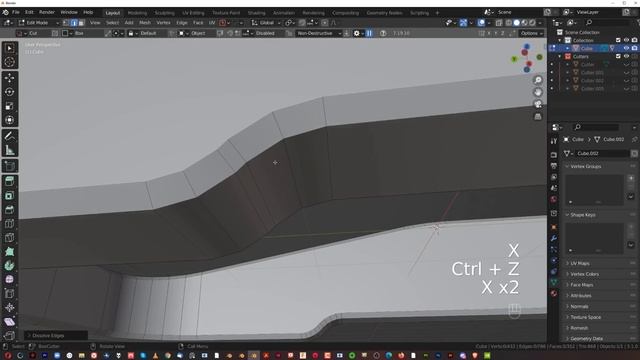The width and height of the screenshot is (640, 360).
Task: Open the Vertex menu in viewport header
Action: click(x=163, y=23)
